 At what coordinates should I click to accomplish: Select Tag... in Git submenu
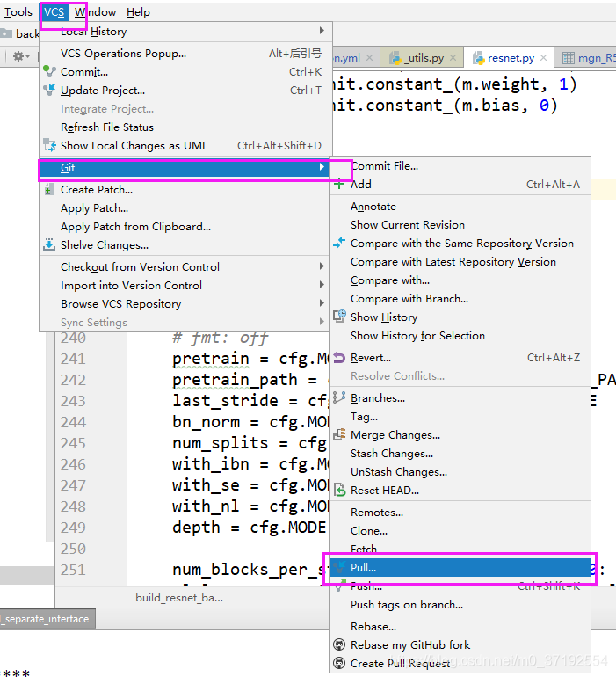460,417
